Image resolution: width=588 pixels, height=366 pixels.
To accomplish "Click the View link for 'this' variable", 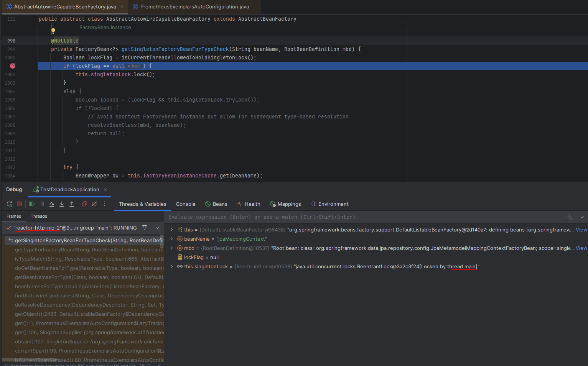I will [x=581, y=230].
